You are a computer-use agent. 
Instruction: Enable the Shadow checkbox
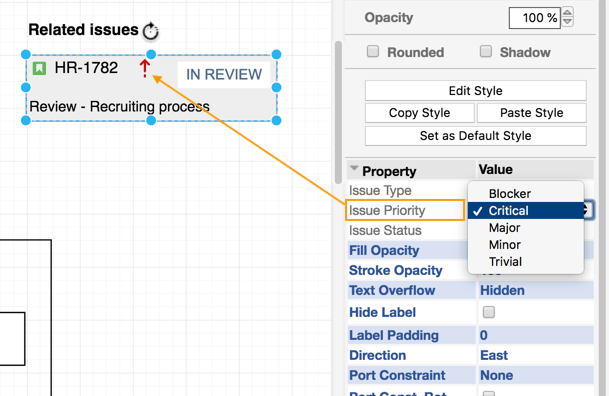pyautogui.click(x=485, y=51)
